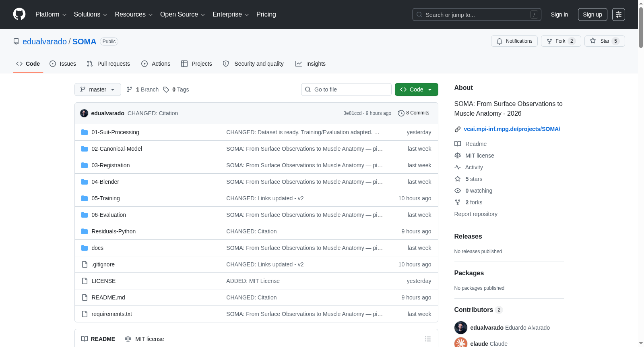This screenshot has height=347, width=644.
Task: Click the link icon beside project URL
Action: 458,129
